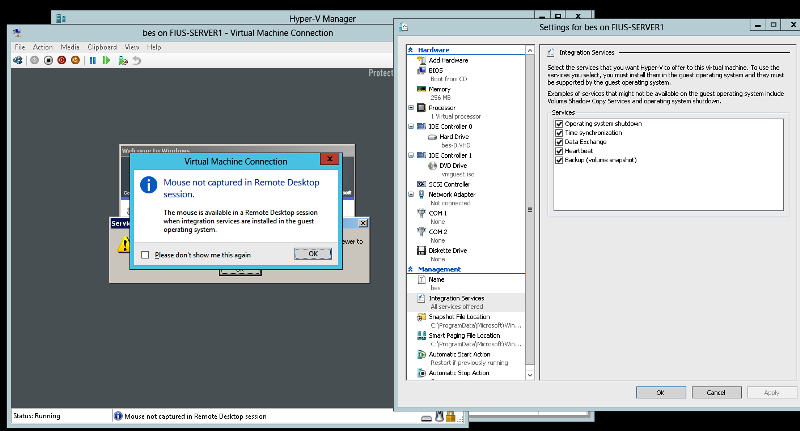Screen dimensions: 800x431
Task: Click OK in the Settings window
Action: (661, 392)
